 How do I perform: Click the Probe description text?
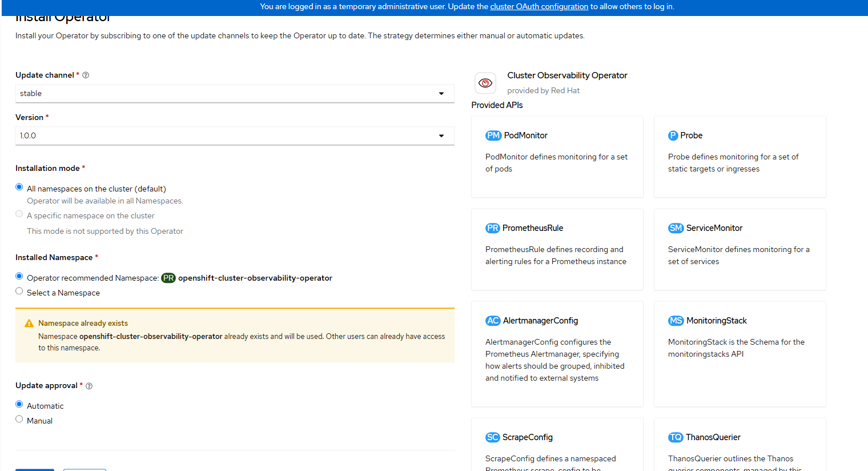coord(733,163)
